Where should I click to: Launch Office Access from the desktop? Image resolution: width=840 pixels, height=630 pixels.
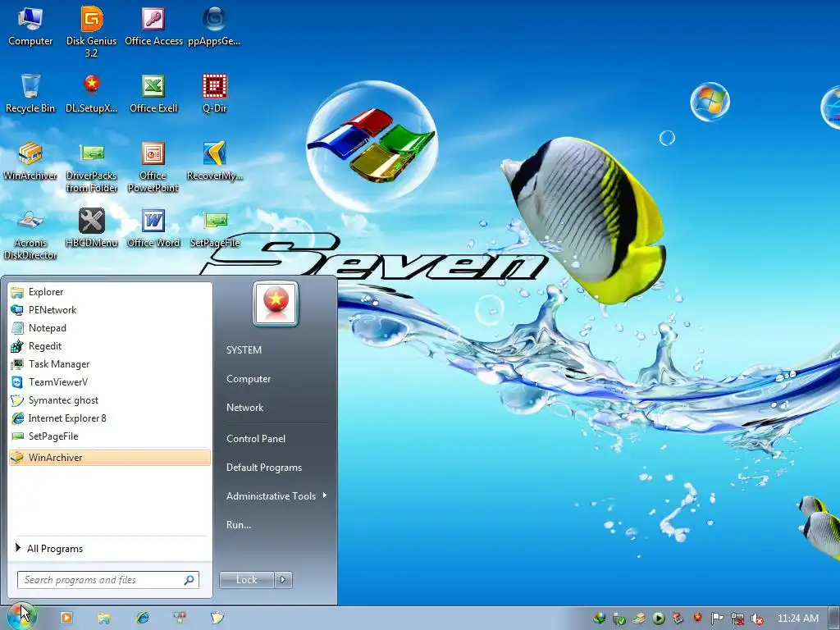coord(153,27)
